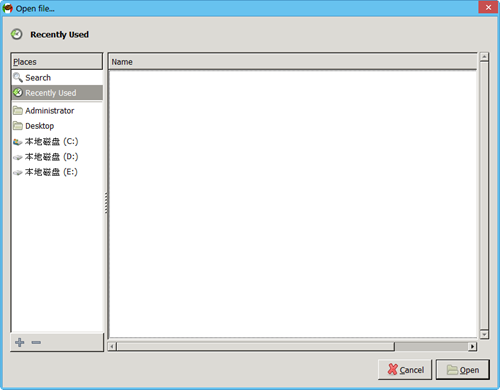Click the Desktop folder icon

[x=18, y=126]
